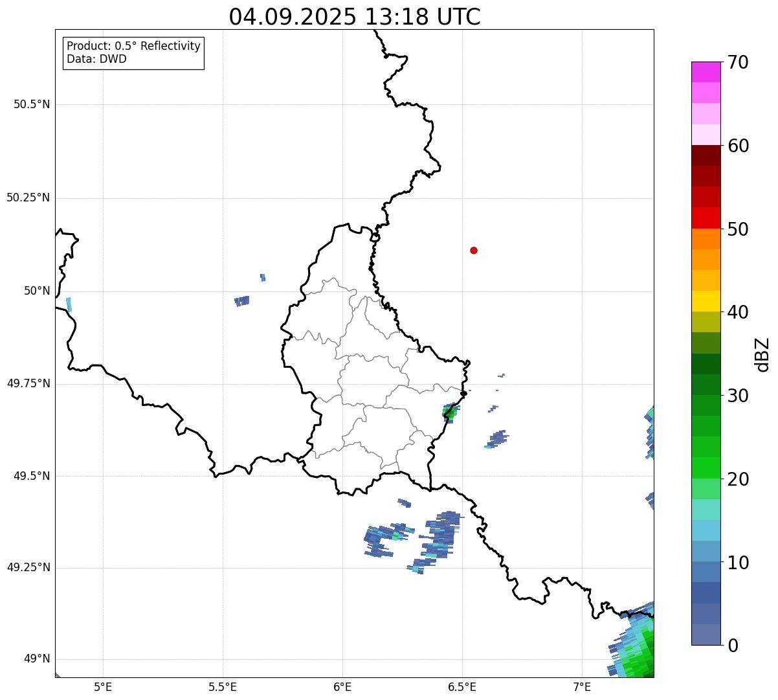Select the 50.5°N latitude label
This screenshot has height=700, width=778.
point(32,104)
